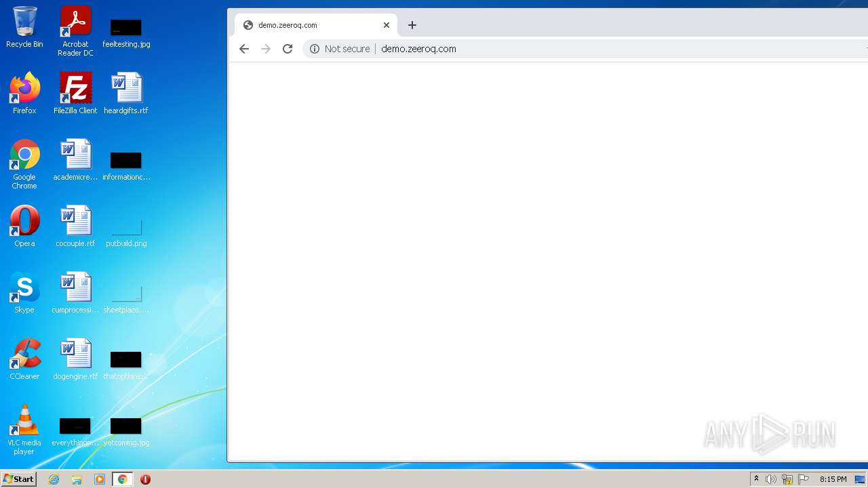Open network status tray icon
The height and width of the screenshot is (488, 868).
(787, 479)
